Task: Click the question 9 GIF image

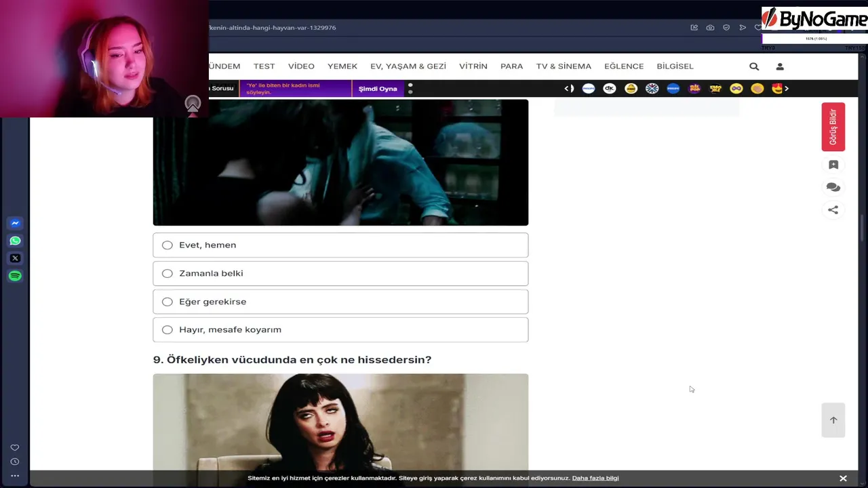Action: coord(340,422)
